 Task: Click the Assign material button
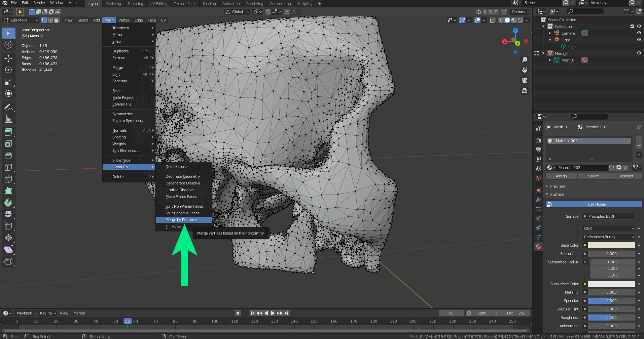(x=561, y=176)
